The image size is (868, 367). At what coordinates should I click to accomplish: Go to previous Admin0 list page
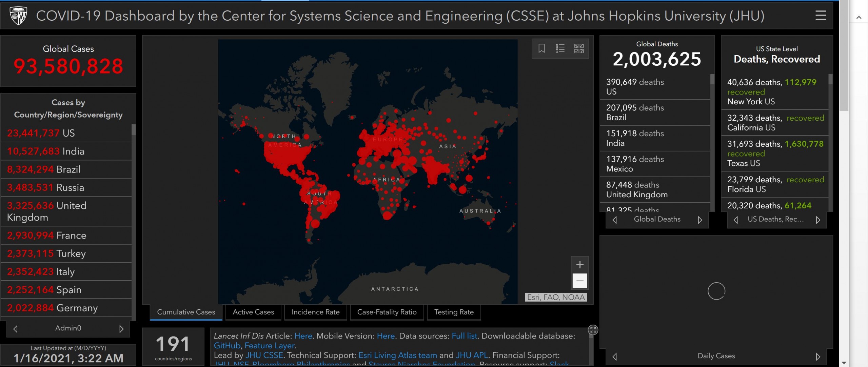(x=15, y=329)
